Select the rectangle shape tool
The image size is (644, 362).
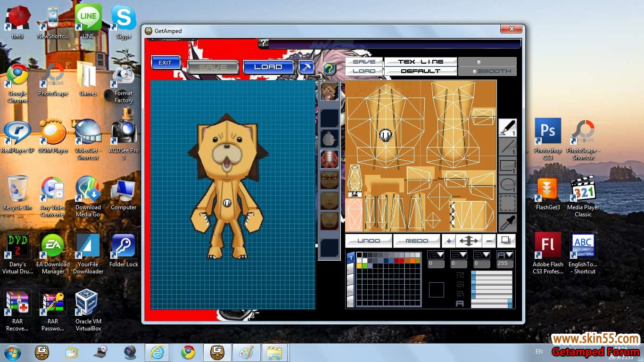[x=508, y=165]
